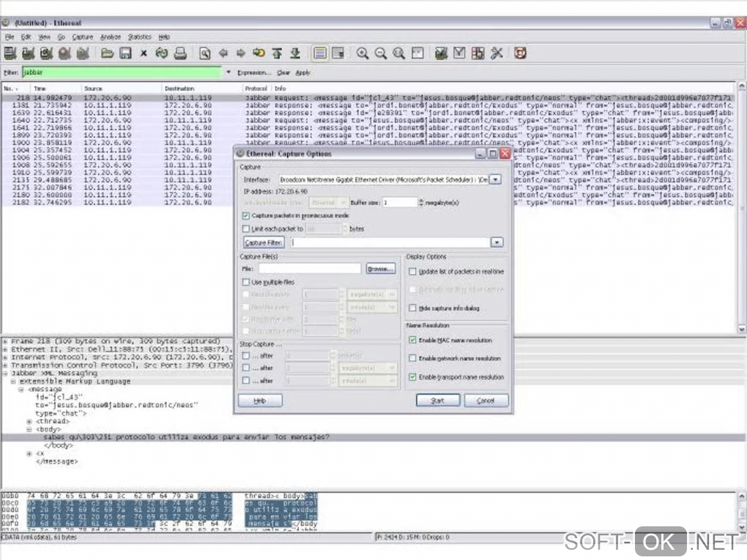Open help lifebuoy toolbar icon
Viewport: 747px width, 560px height.
coord(520,53)
